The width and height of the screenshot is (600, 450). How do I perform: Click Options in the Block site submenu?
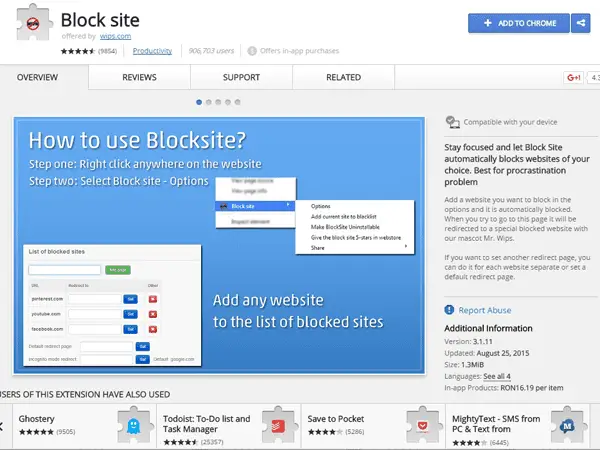click(321, 206)
